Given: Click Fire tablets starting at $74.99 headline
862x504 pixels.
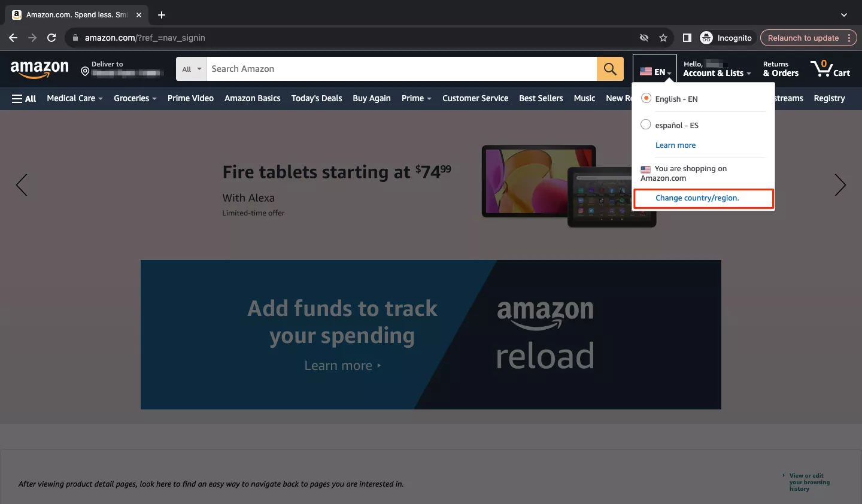Looking at the screenshot, I should (336, 172).
